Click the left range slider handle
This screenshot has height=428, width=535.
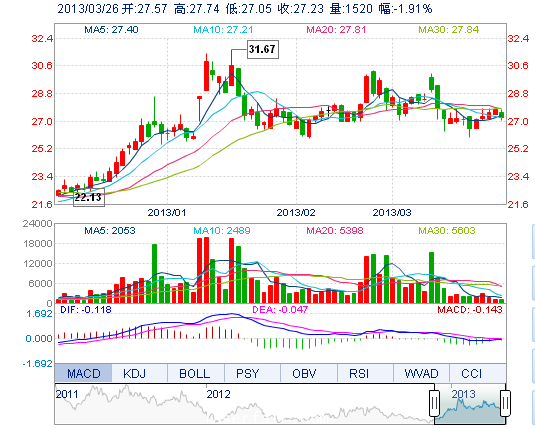click(434, 403)
